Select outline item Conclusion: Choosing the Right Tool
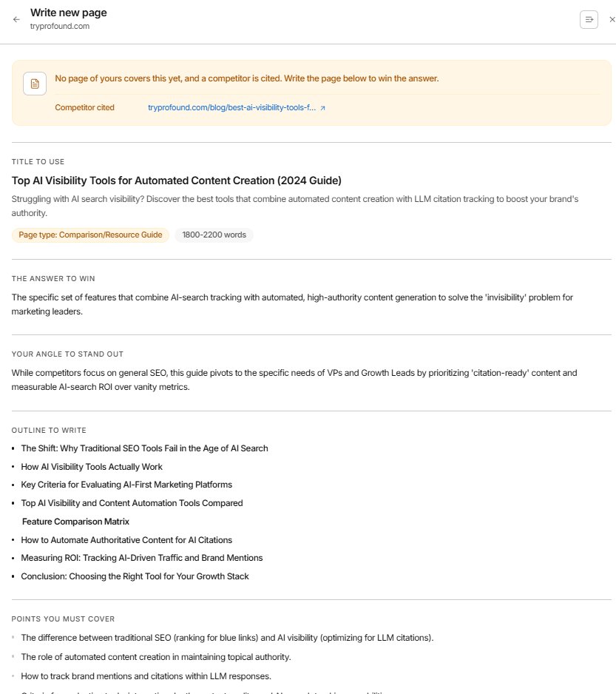Image resolution: width=616 pixels, height=694 pixels. (x=135, y=576)
